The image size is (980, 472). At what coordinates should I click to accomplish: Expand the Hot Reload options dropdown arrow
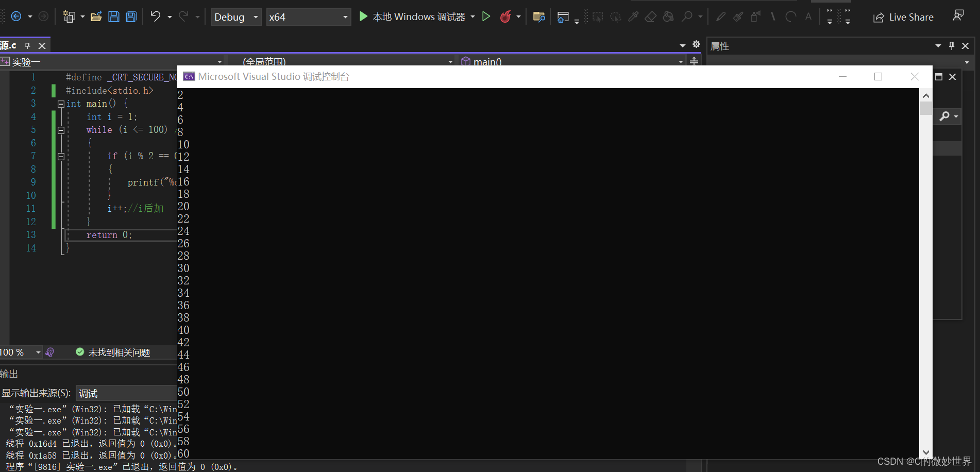pyautogui.click(x=518, y=17)
